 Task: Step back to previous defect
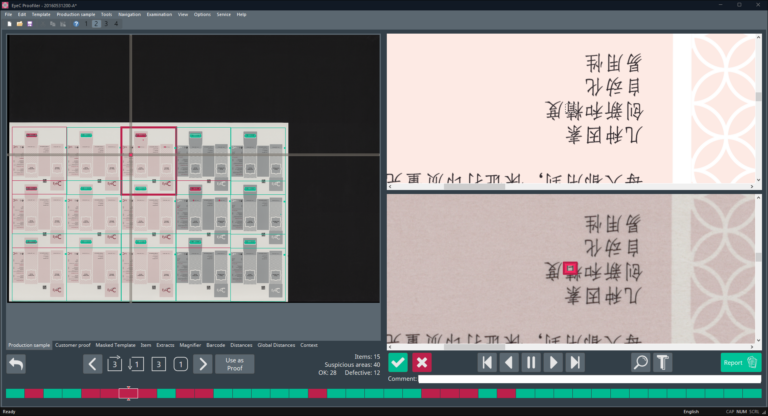tap(509, 363)
